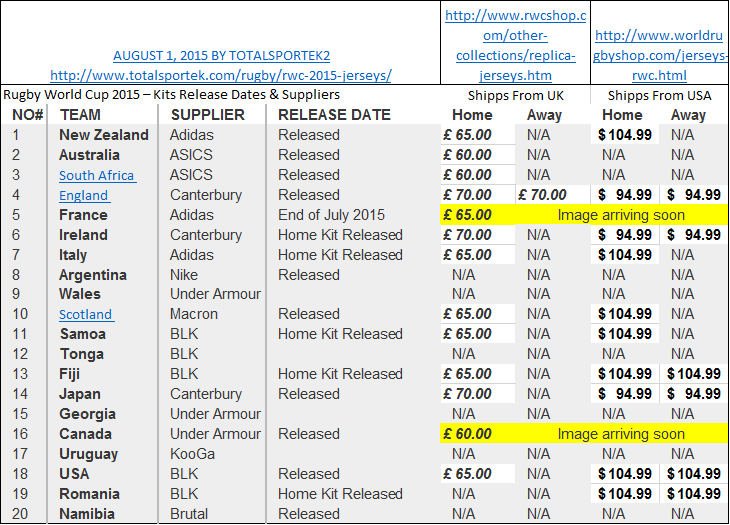Viewport: 730px width, 525px height.
Task: Select the Ireland team cell
Action: pyautogui.click(x=83, y=235)
